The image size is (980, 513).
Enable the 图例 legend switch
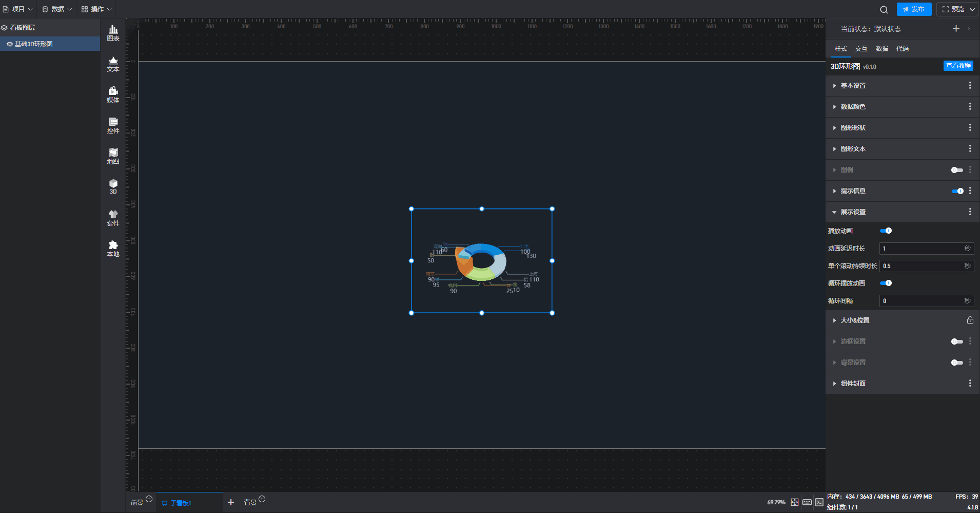click(956, 170)
